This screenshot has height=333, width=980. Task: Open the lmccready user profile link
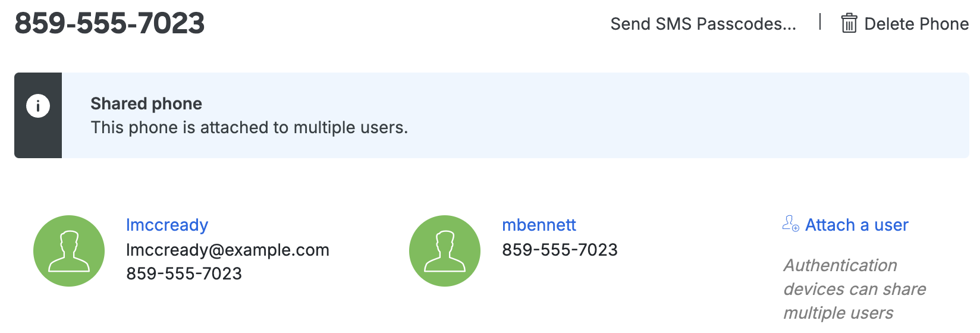167,225
